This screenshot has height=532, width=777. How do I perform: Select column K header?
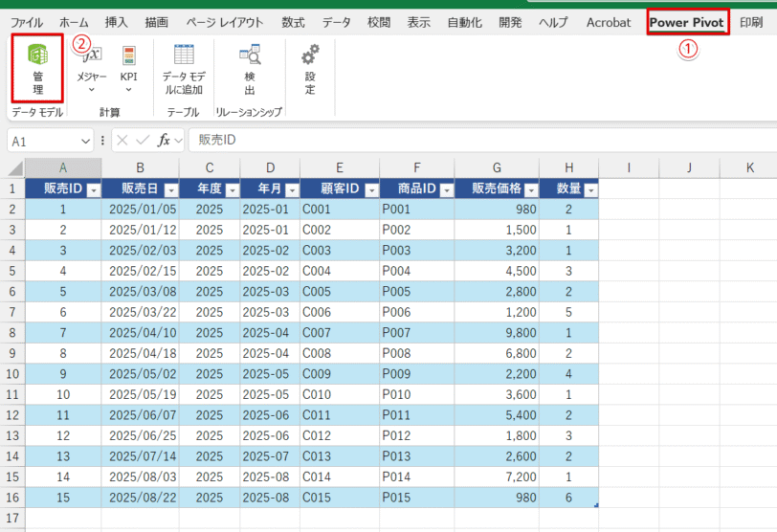coord(750,167)
